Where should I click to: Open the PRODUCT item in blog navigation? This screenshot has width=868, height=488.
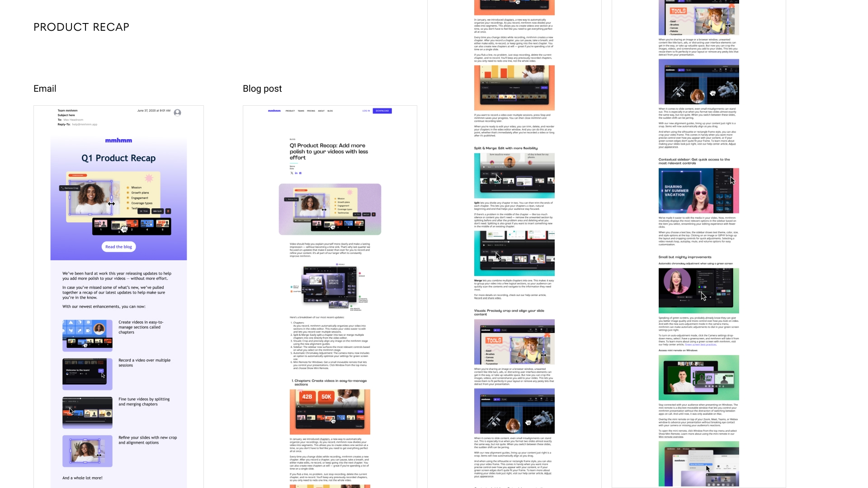[290, 111]
